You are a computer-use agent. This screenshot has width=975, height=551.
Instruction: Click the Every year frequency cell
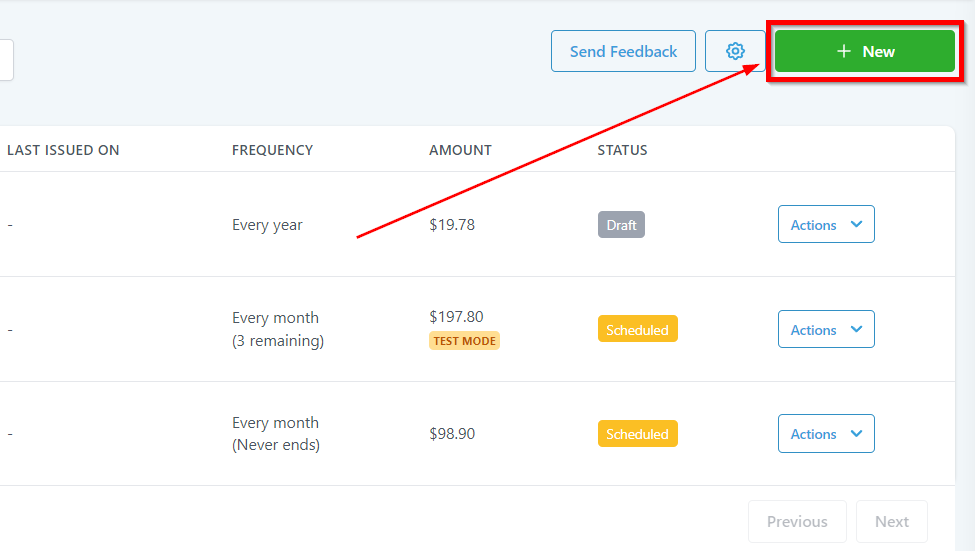267,225
